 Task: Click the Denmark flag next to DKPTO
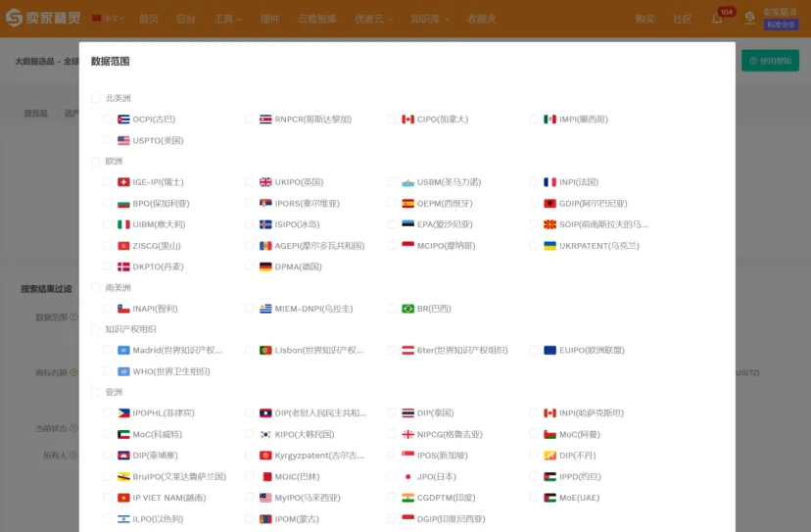tap(123, 266)
